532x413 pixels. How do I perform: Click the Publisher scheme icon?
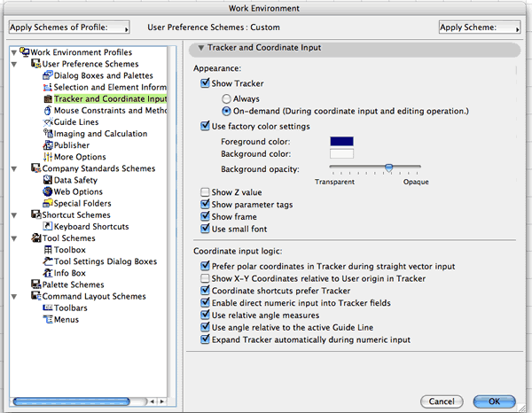tap(47, 145)
